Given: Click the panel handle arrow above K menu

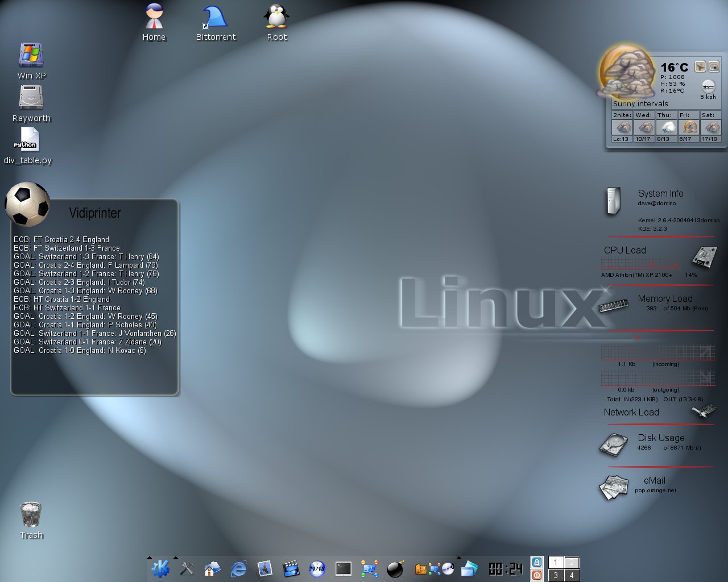Looking at the screenshot, I should tap(150, 558).
